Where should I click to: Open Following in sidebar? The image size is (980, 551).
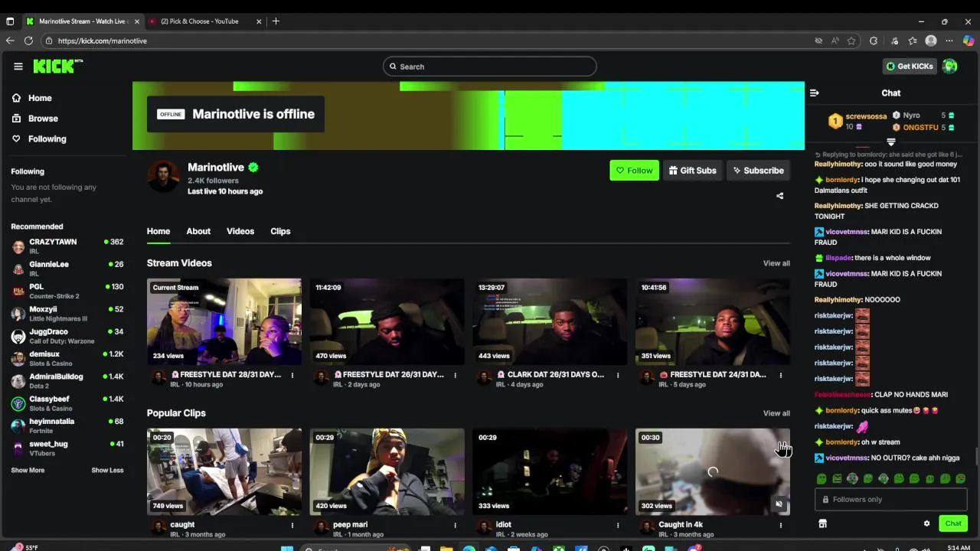point(39,139)
